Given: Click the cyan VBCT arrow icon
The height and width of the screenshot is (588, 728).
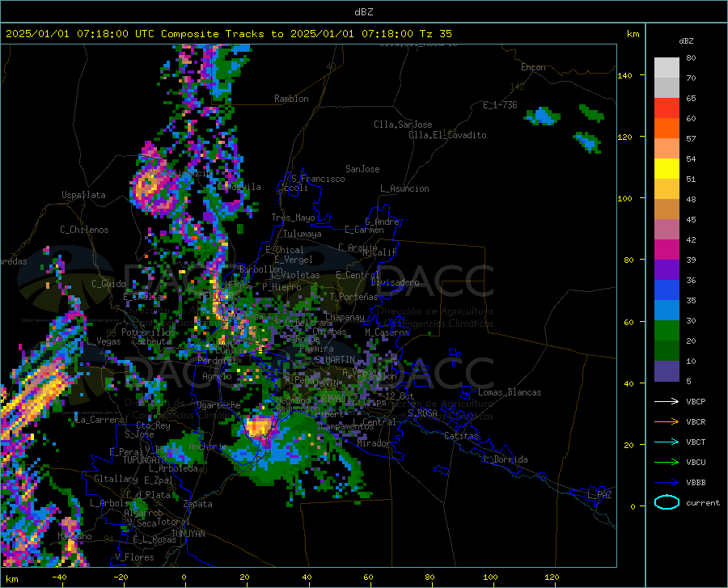Looking at the screenshot, I should coord(667,442).
